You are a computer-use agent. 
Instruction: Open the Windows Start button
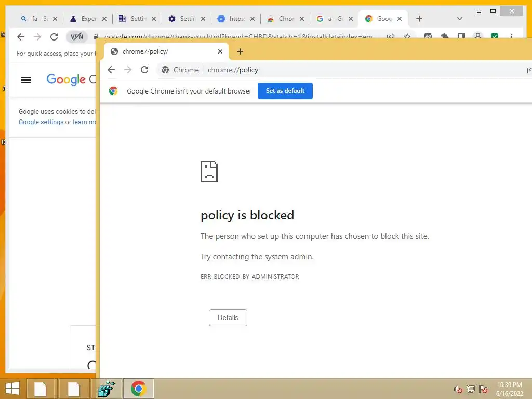pyautogui.click(x=12, y=389)
